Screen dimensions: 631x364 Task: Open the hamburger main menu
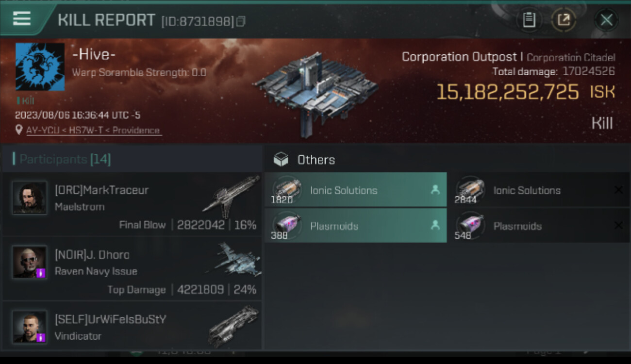point(22,18)
